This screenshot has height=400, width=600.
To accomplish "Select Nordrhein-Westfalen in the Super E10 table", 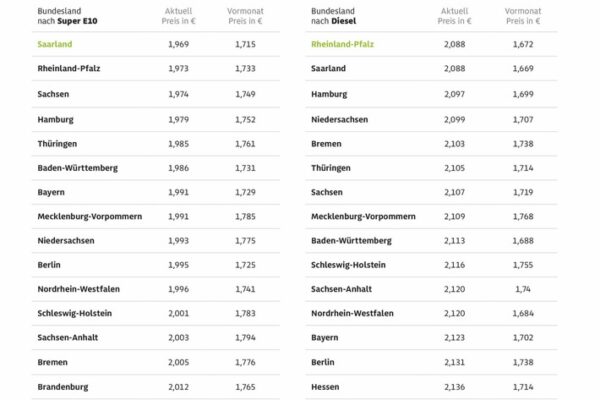I will [78, 289].
